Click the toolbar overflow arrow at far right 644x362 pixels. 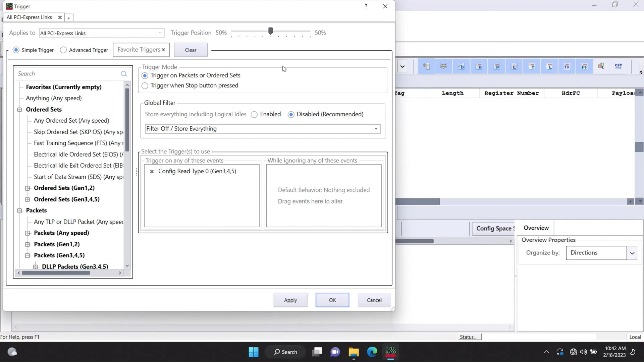click(641, 72)
